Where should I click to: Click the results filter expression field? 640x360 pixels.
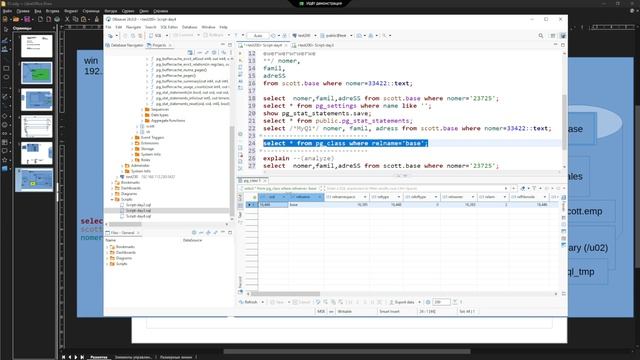(414, 189)
